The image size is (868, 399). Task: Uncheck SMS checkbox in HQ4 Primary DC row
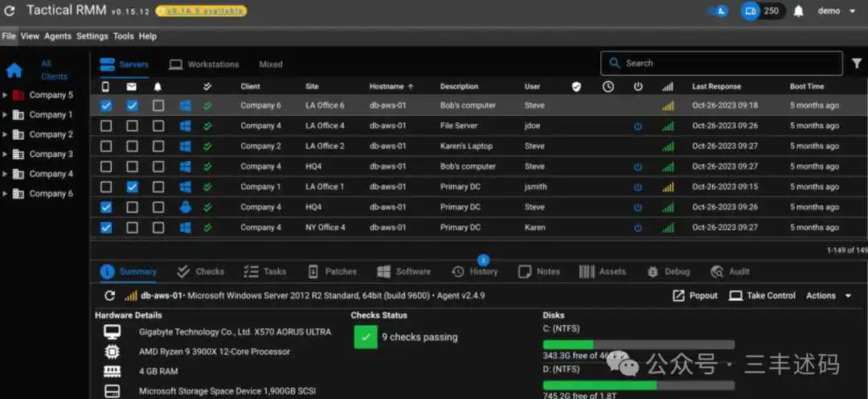(x=106, y=208)
